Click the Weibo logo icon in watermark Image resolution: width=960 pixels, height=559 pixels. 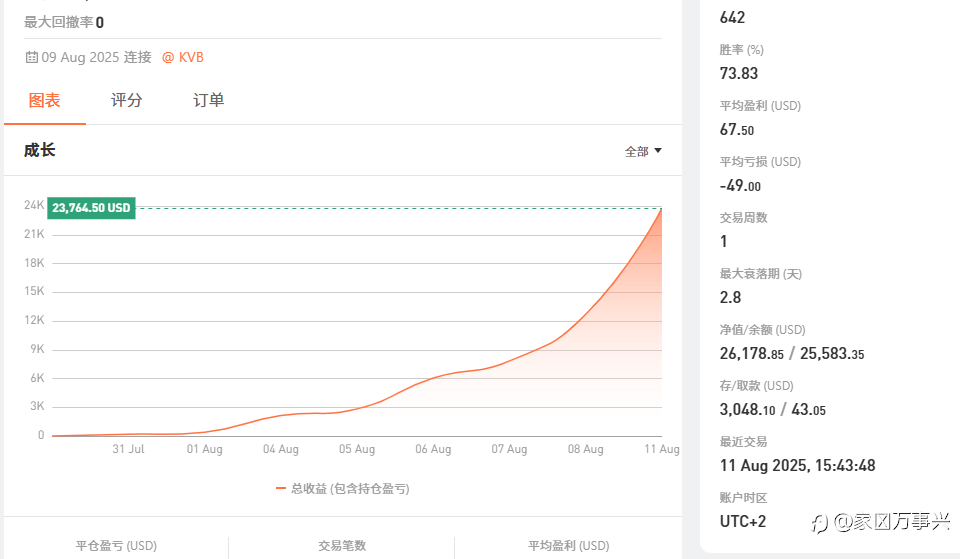(x=820, y=523)
